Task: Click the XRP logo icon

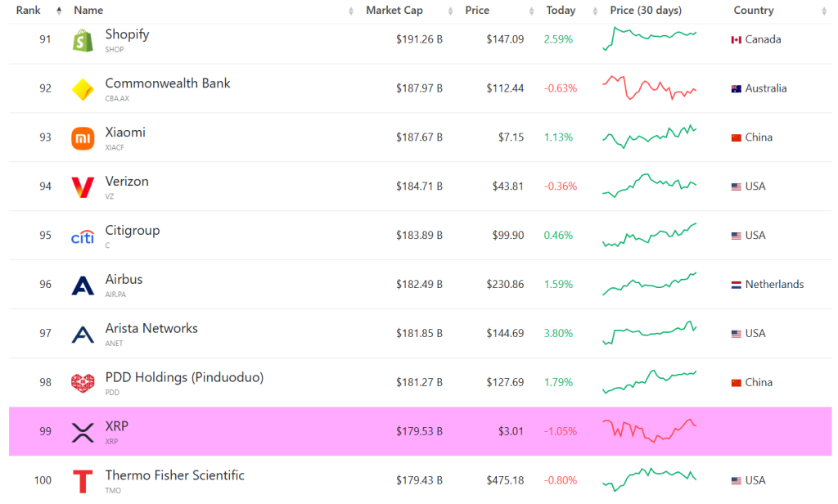Action: pyautogui.click(x=83, y=432)
